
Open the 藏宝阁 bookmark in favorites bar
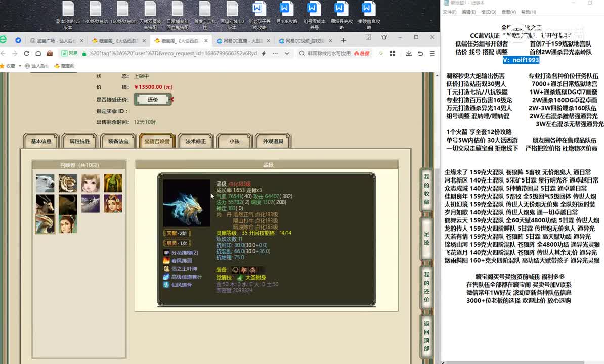tap(64, 66)
